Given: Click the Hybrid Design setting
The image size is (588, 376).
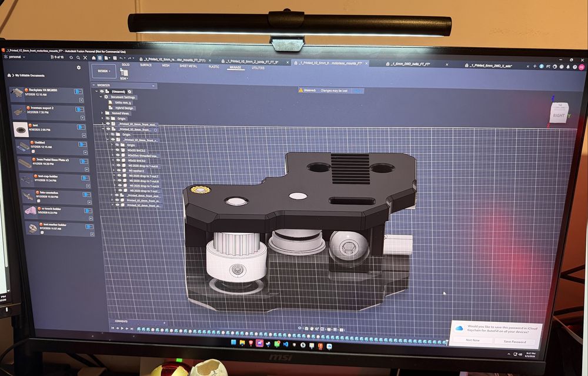Looking at the screenshot, I should pyautogui.click(x=124, y=108).
